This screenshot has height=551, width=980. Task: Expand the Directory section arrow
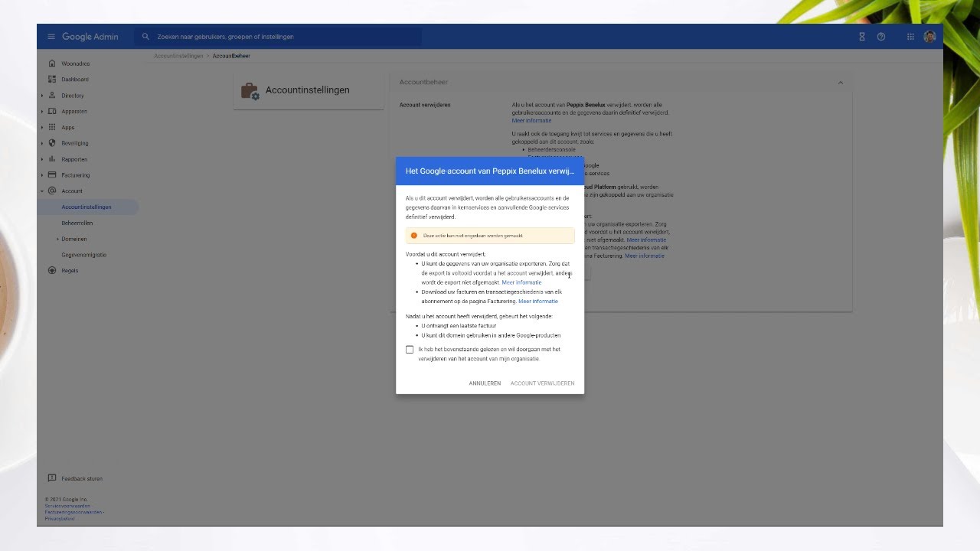pos(42,96)
